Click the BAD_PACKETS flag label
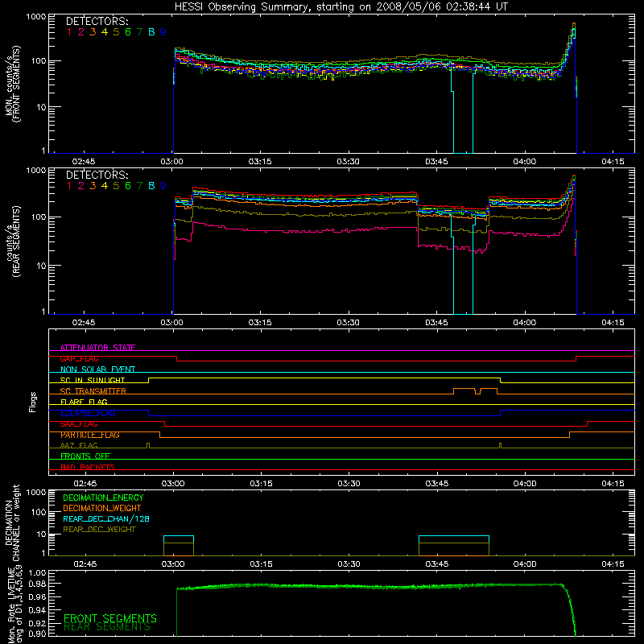644x644 pixels. [88, 467]
